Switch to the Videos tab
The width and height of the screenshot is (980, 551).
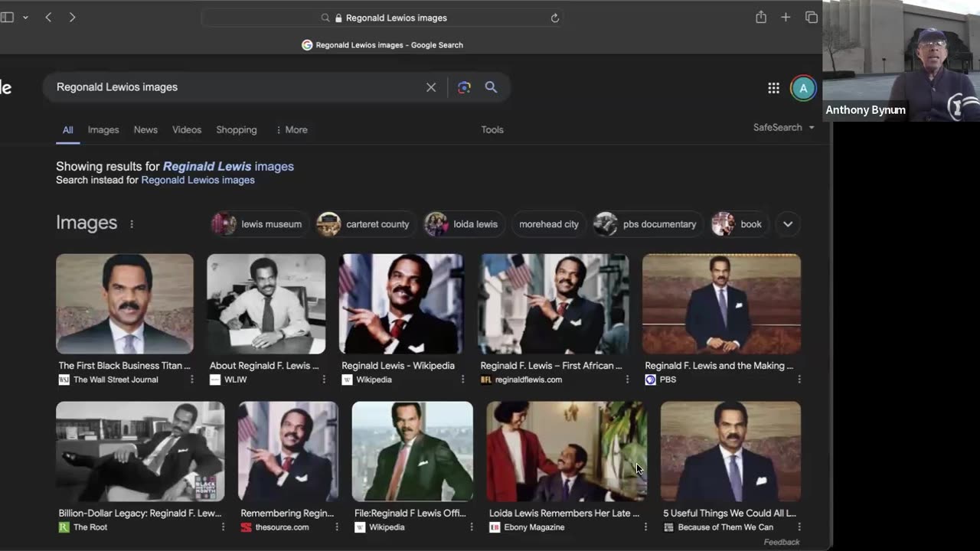(x=187, y=130)
